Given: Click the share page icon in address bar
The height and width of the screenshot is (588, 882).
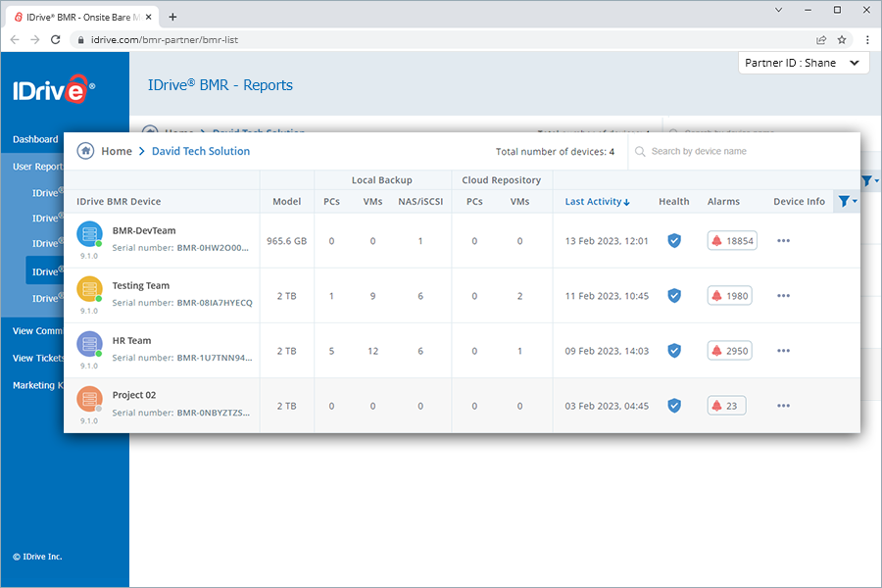Looking at the screenshot, I should [x=821, y=40].
